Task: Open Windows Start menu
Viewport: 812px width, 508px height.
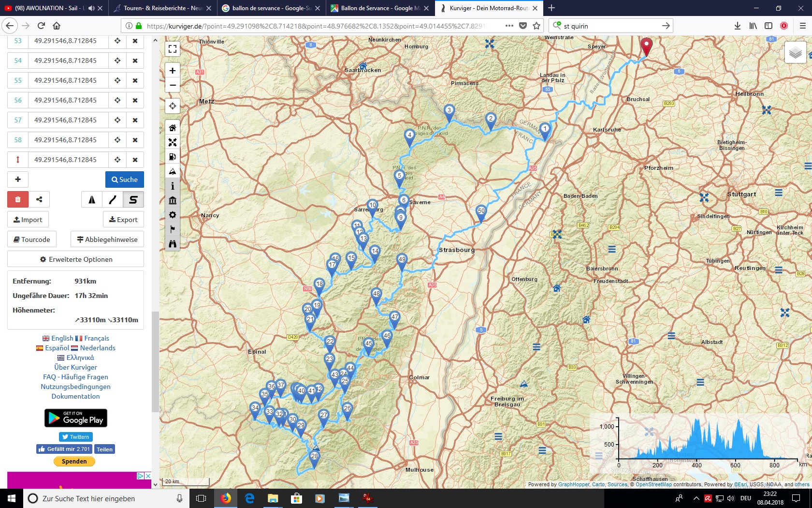Action: coord(12,498)
